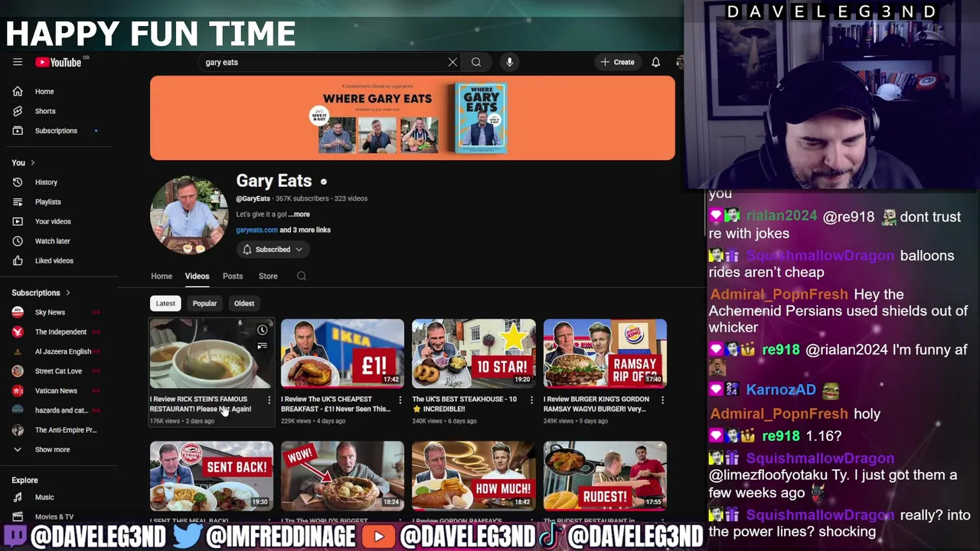Screen dimensions: 980x551
Task: Open the Create button menu
Action: (618, 62)
